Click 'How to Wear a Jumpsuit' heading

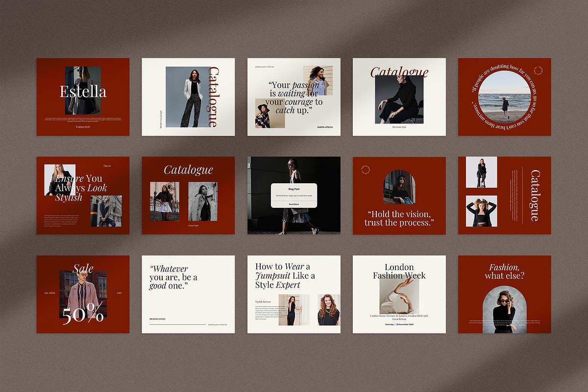coord(285,275)
